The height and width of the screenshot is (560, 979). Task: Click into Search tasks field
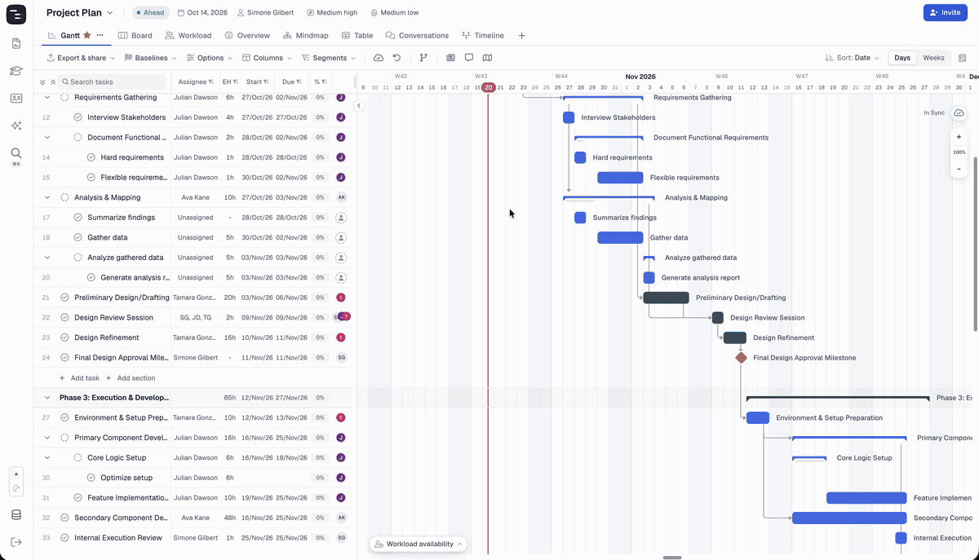[113, 82]
